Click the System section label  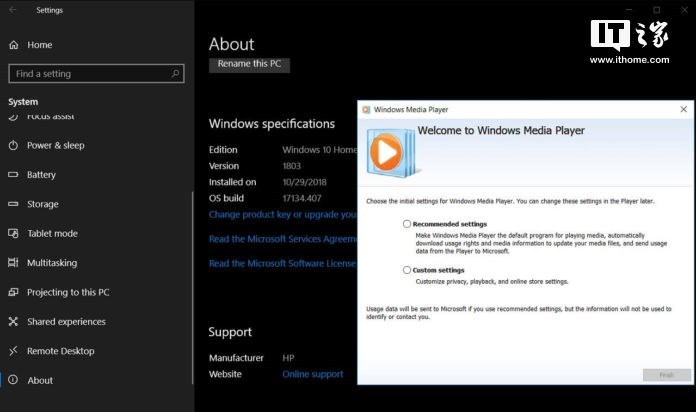coord(23,102)
